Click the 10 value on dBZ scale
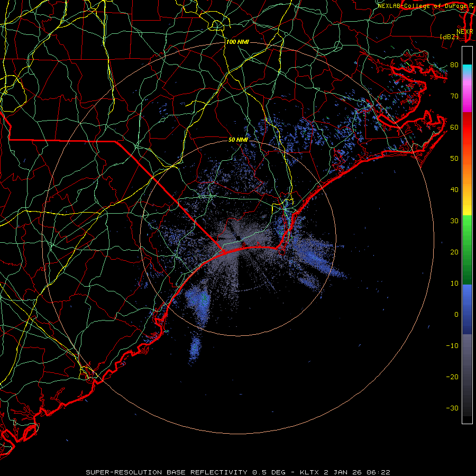Viewport: 476px width, 476px height. [x=454, y=283]
